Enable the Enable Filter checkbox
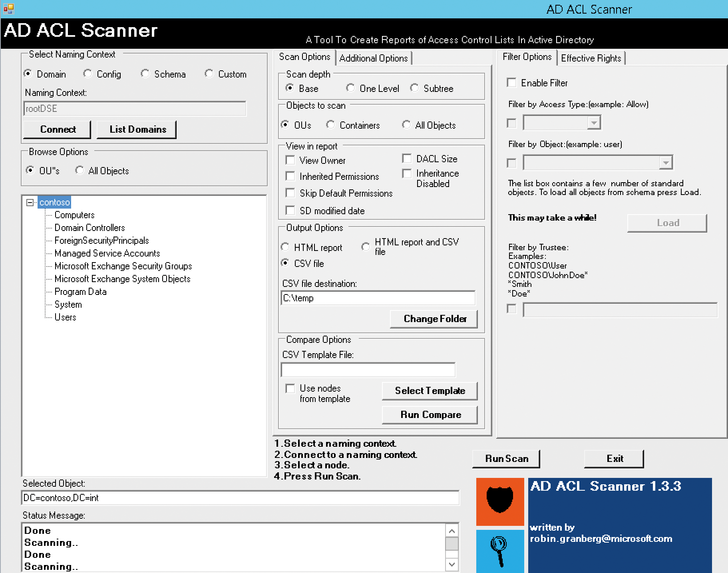 coord(512,82)
